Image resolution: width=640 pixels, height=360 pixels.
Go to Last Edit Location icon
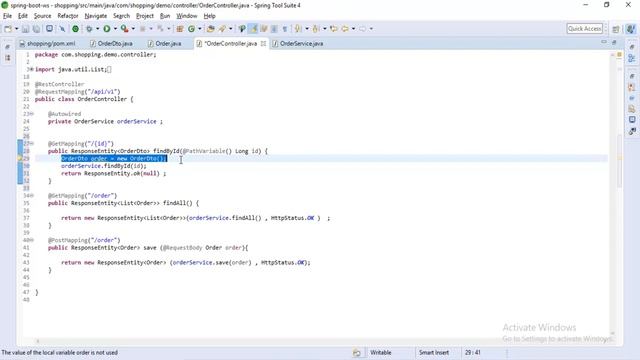pos(334,29)
